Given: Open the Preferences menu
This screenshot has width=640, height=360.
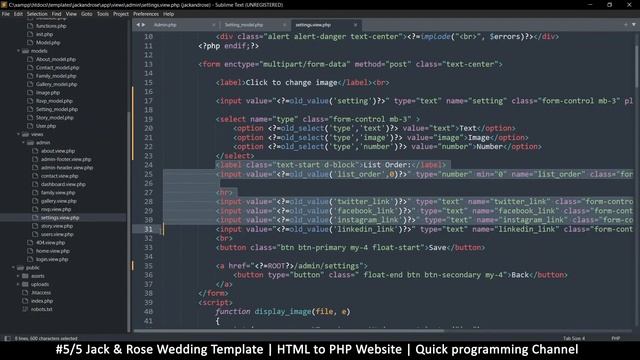Looking at the screenshot, I should (146, 14).
